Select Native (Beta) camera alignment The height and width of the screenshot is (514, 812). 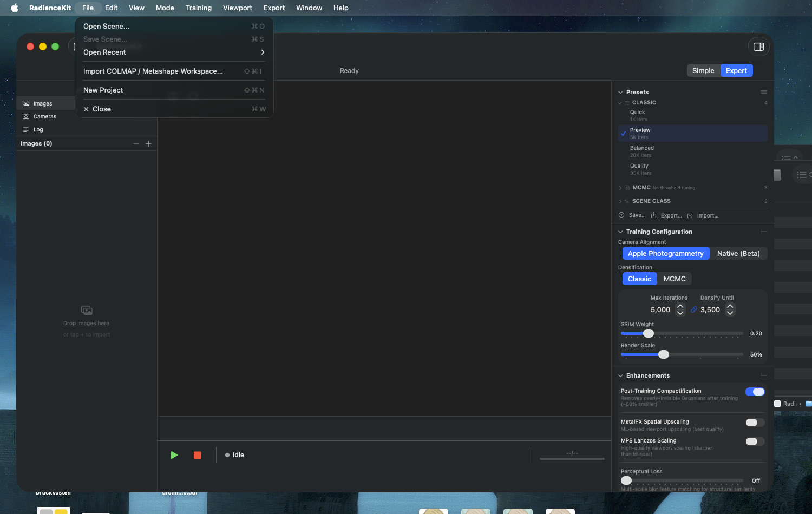[738, 253]
